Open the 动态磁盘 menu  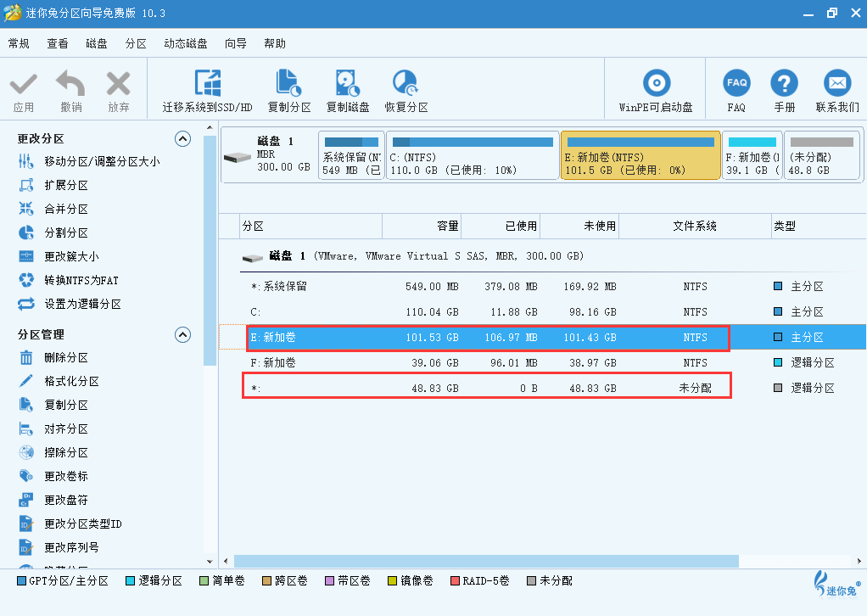click(x=185, y=43)
